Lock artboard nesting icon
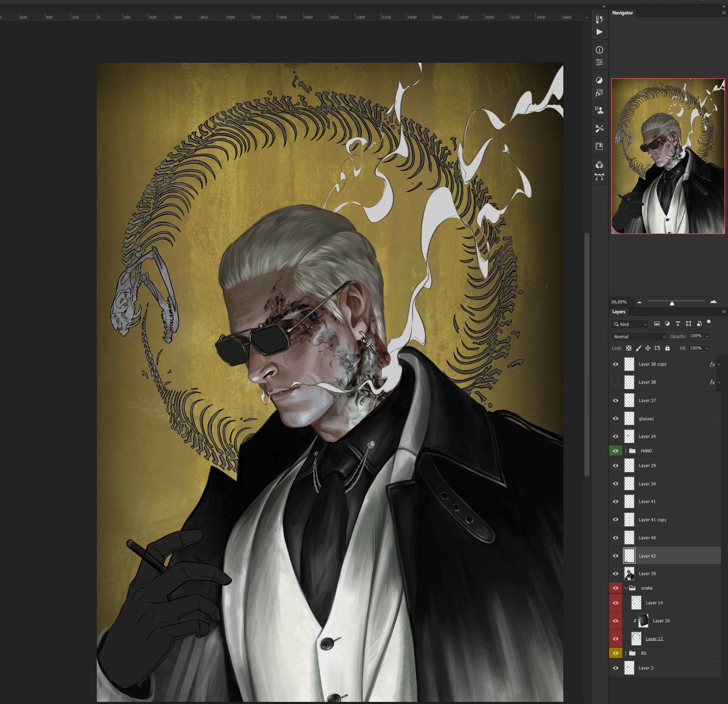This screenshot has width=728, height=704. coord(658,348)
